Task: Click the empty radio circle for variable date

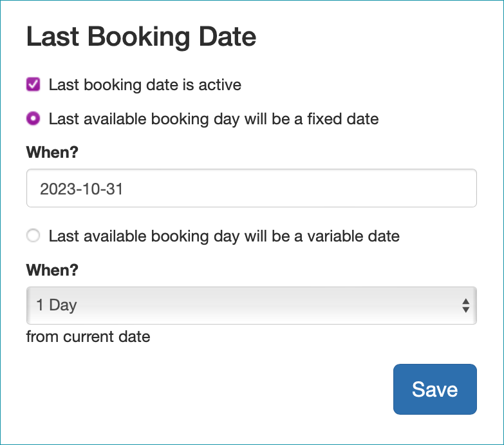Action: [x=33, y=236]
